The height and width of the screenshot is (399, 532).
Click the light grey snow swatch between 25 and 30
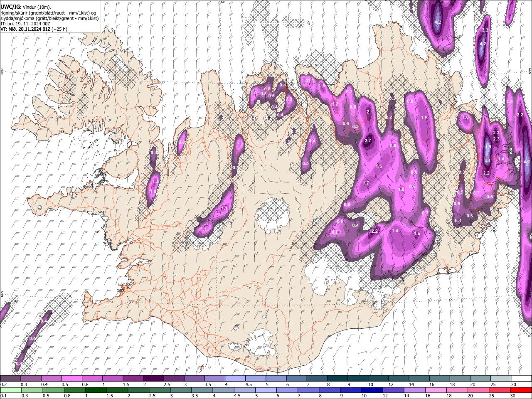[x=501, y=379]
